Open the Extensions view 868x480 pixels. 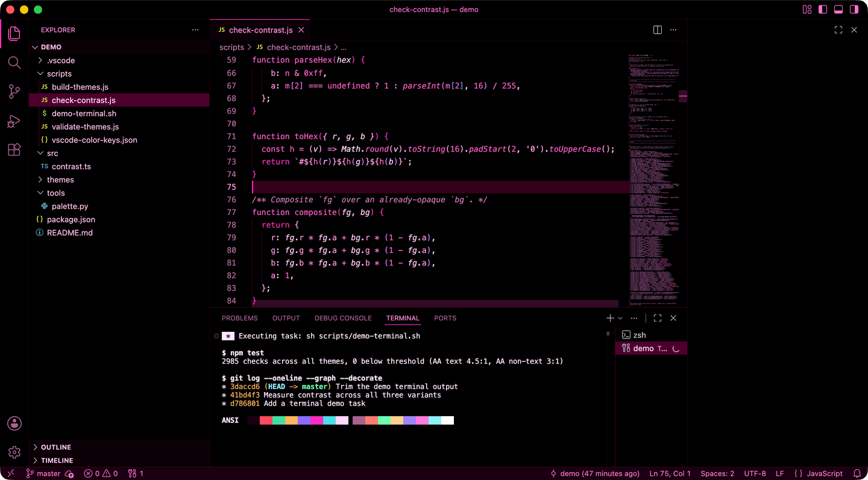coord(14,149)
